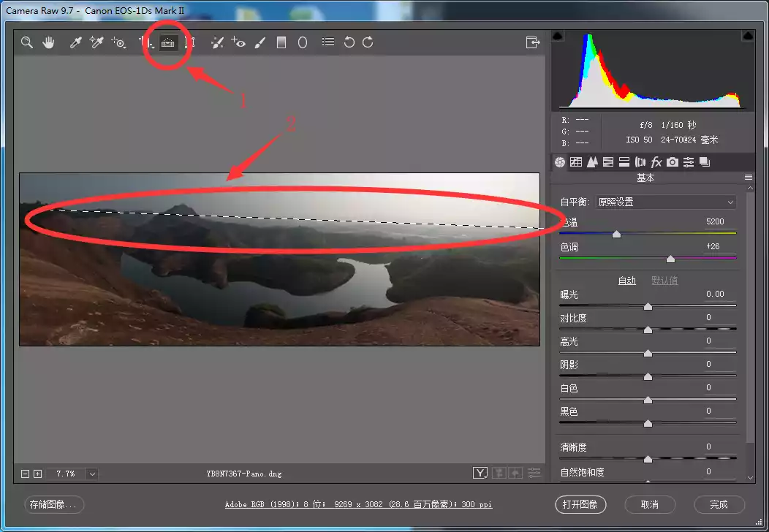Open the Effects fx tab
Image resolution: width=769 pixels, height=532 pixels.
click(x=656, y=162)
